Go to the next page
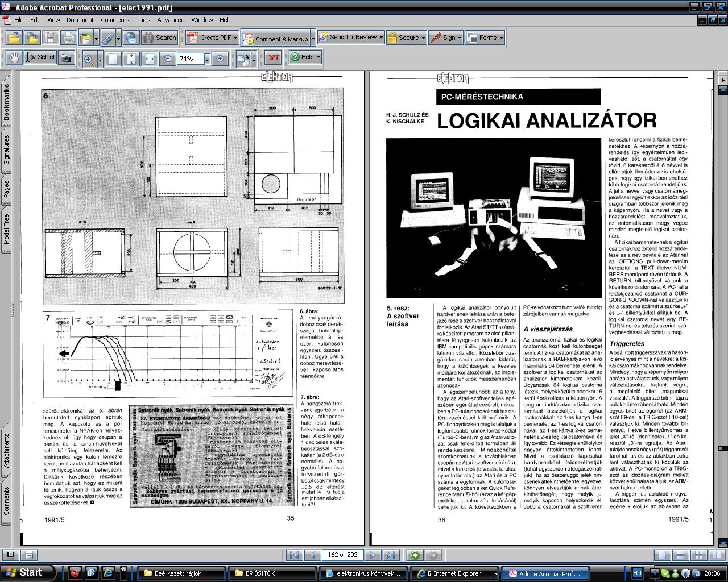The image size is (728, 582). tap(373, 555)
